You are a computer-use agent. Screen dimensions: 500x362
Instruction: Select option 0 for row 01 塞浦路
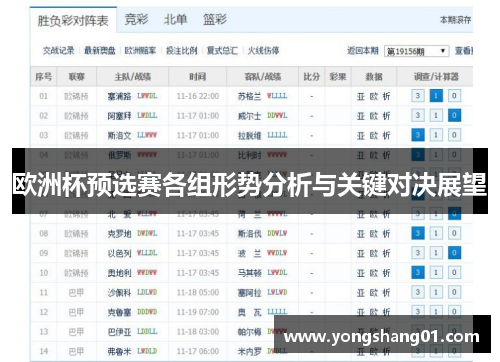pos(454,96)
